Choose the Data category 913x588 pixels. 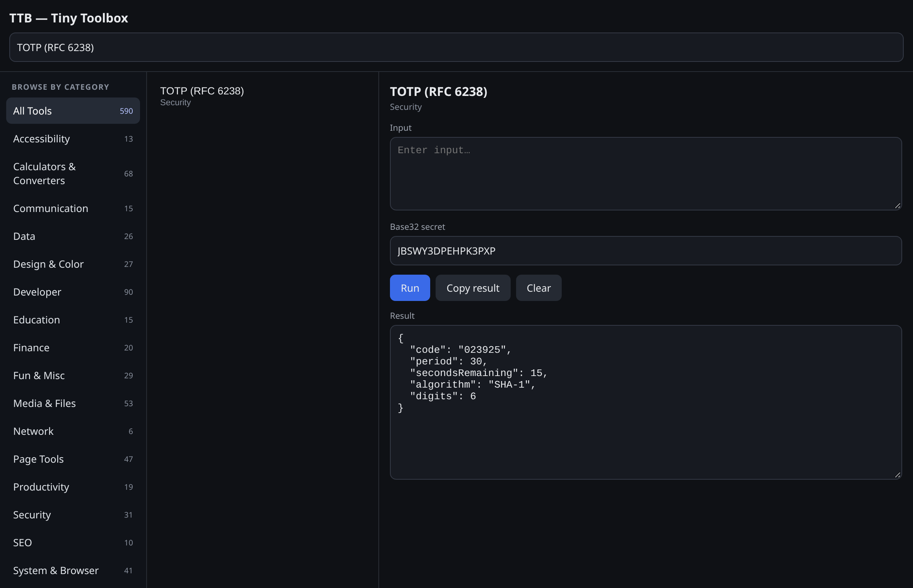(73, 236)
